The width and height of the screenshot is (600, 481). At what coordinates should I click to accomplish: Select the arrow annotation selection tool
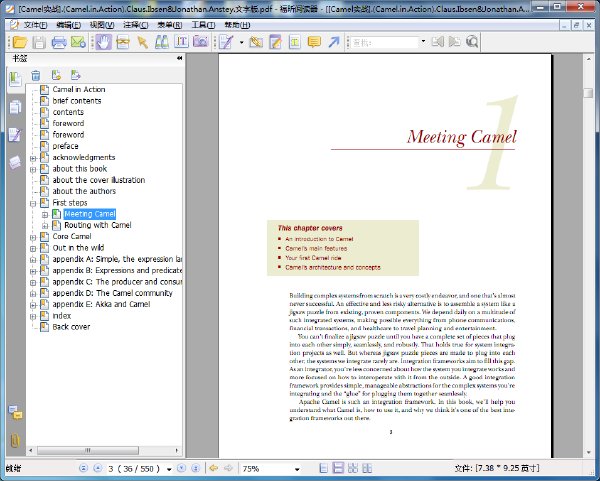coord(143,42)
